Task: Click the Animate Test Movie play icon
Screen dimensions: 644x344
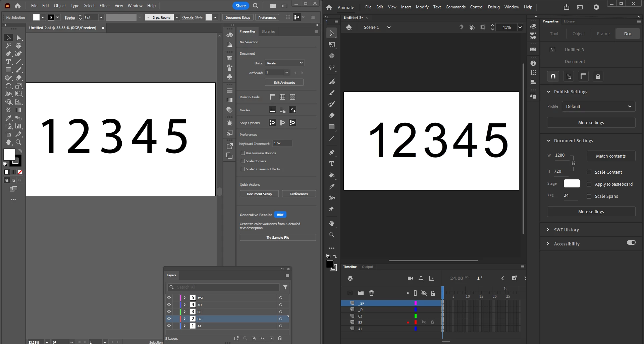Action: click(x=596, y=7)
